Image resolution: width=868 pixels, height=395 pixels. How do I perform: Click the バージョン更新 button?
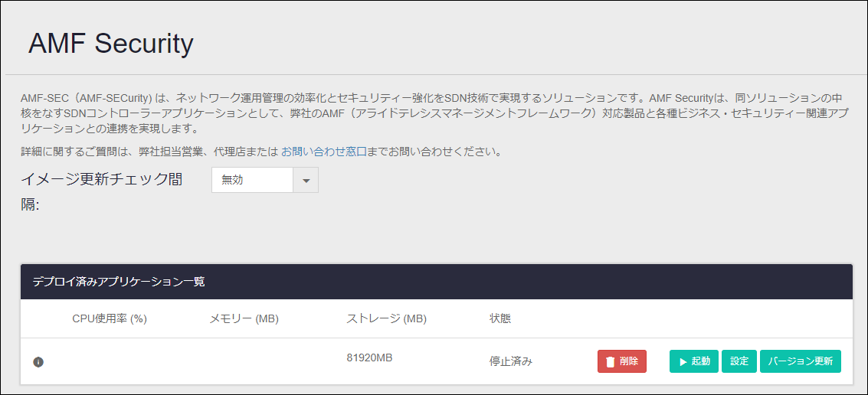pos(801,361)
